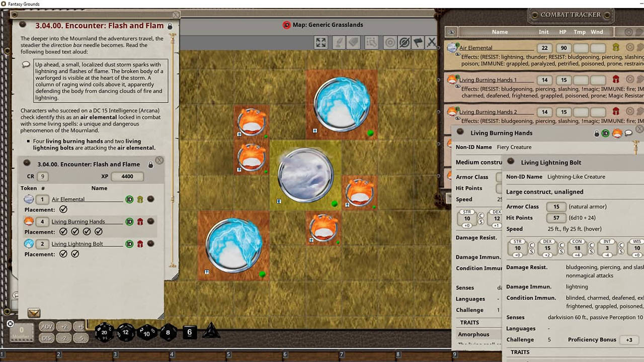644x362 pixels.
Task: Toggle the Air Elemental placement checkmark
Action: tap(63, 210)
